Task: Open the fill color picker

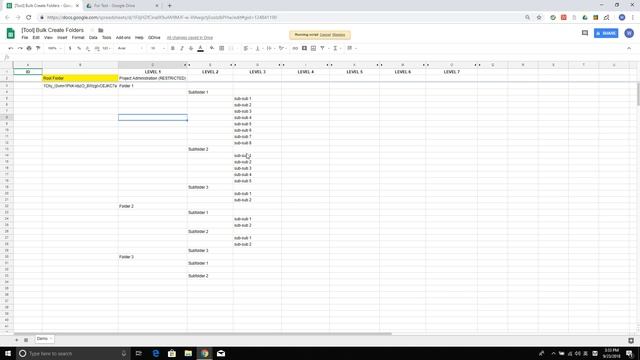Action: pyautogui.click(x=212, y=48)
